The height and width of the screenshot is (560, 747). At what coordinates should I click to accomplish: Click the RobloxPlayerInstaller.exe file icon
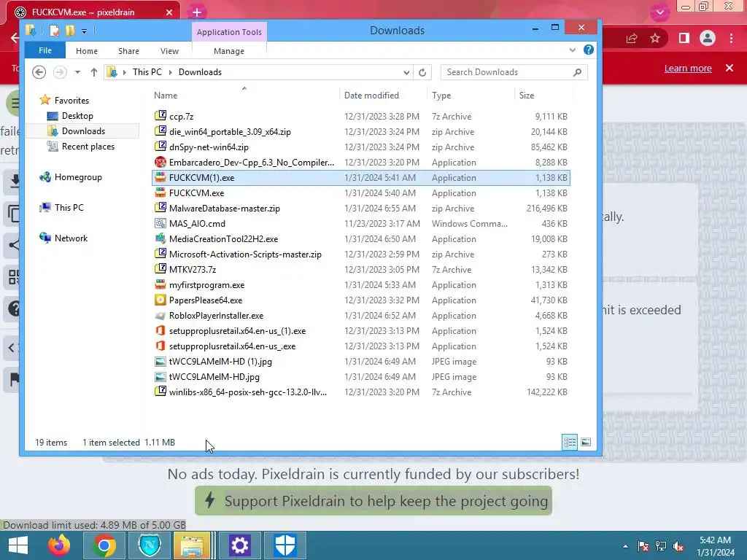[x=160, y=315]
